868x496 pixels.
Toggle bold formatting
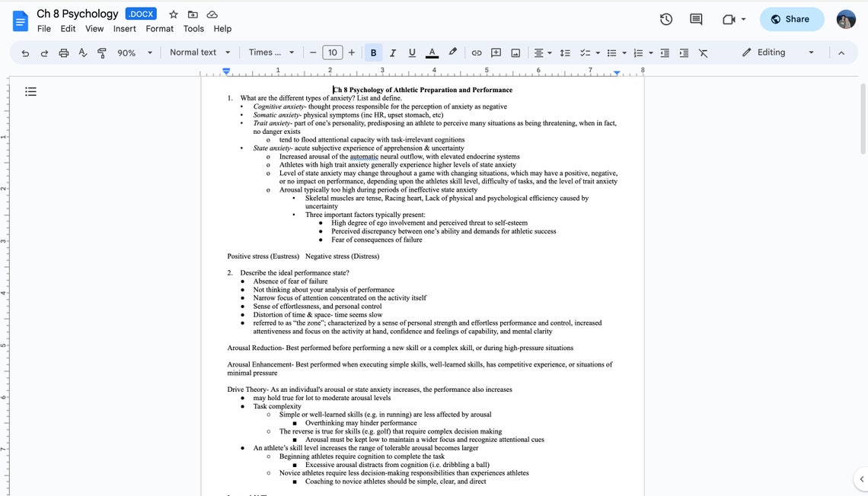(x=373, y=52)
